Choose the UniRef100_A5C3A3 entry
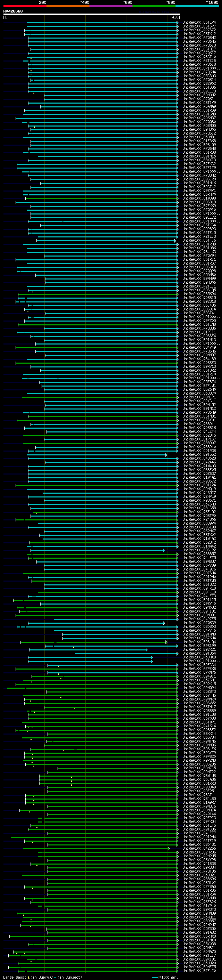 point(199,76)
